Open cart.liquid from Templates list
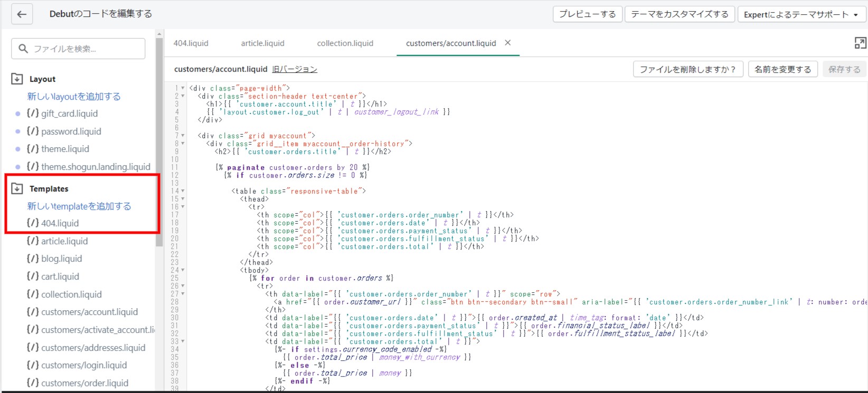This screenshot has width=868, height=393. [60, 276]
